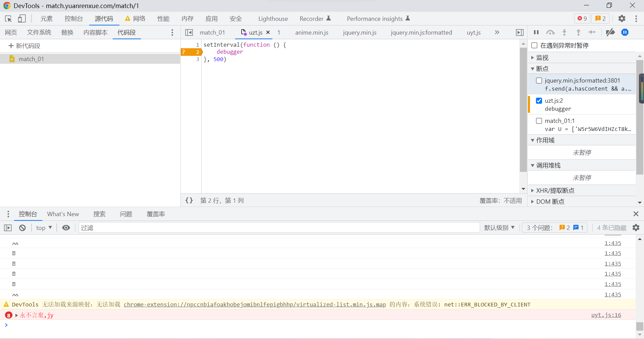Open console settings gear
Viewport: 644px width, 339px height.
pyautogui.click(x=636, y=228)
